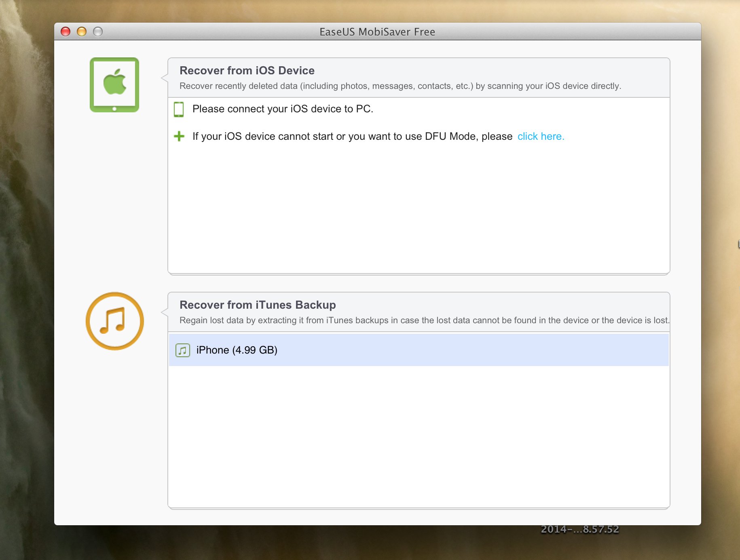The image size is (740, 560).
Task: Click the orange iTunes music note icon
Action: click(x=115, y=321)
